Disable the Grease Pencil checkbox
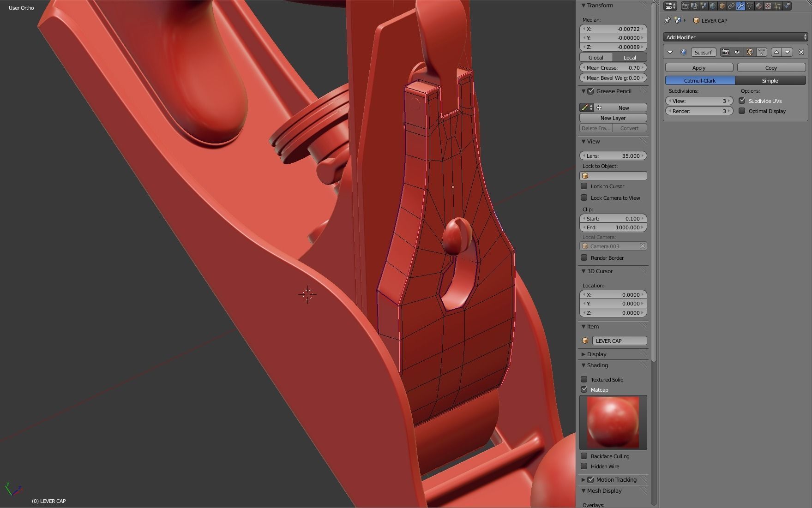Screen dimensions: 812x508 click(590, 91)
